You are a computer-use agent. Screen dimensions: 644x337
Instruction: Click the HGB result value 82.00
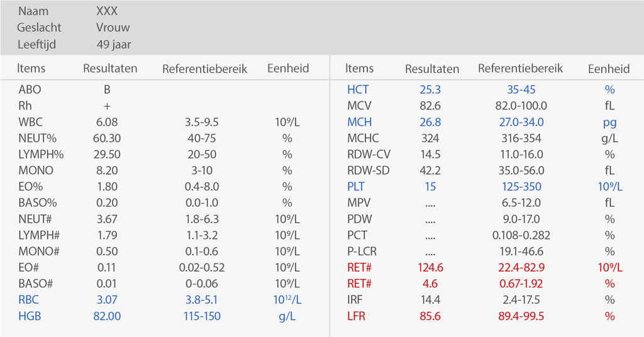point(107,316)
